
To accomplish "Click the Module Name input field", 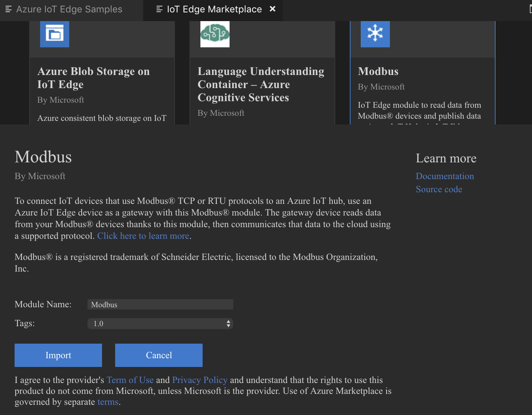I will click(160, 304).
